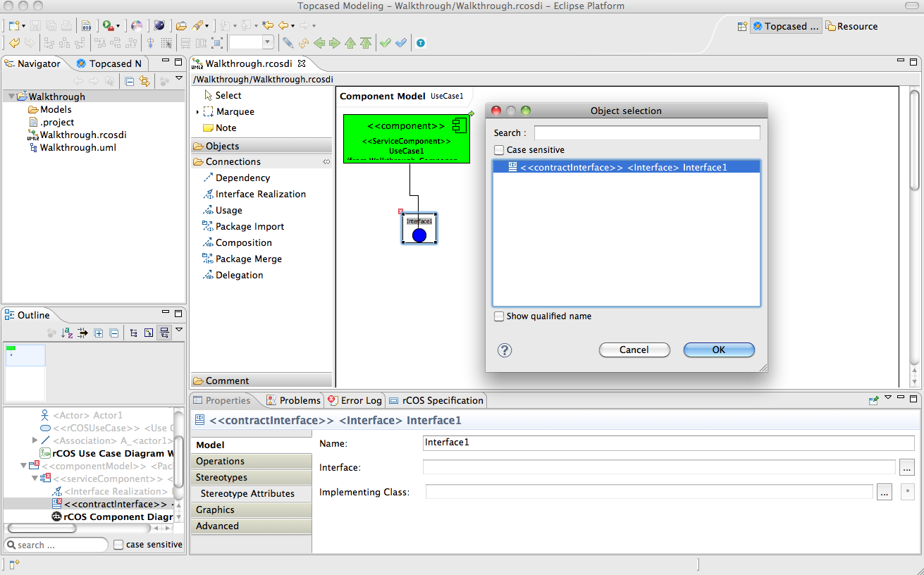Click the Search field in Object selection
This screenshot has width=924, height=575.
click(647, 132)
